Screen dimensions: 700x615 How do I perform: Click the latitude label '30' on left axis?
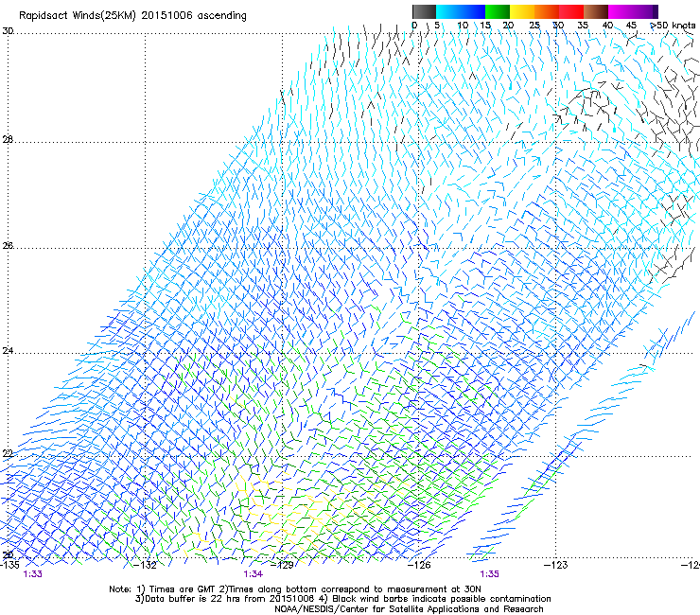pyautogui.click(x=8, y=31)
